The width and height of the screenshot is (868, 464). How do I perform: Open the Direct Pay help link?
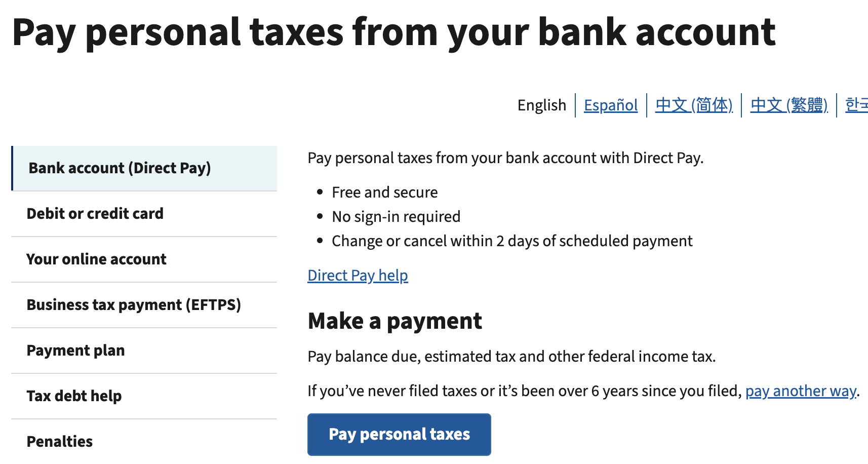click(x=358, y=275)
